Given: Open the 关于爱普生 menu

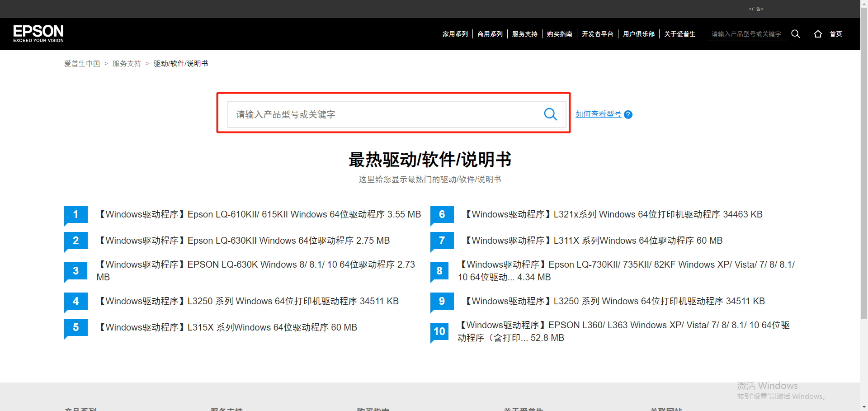Looking at the screenshot, I should (x=679, y=34).
